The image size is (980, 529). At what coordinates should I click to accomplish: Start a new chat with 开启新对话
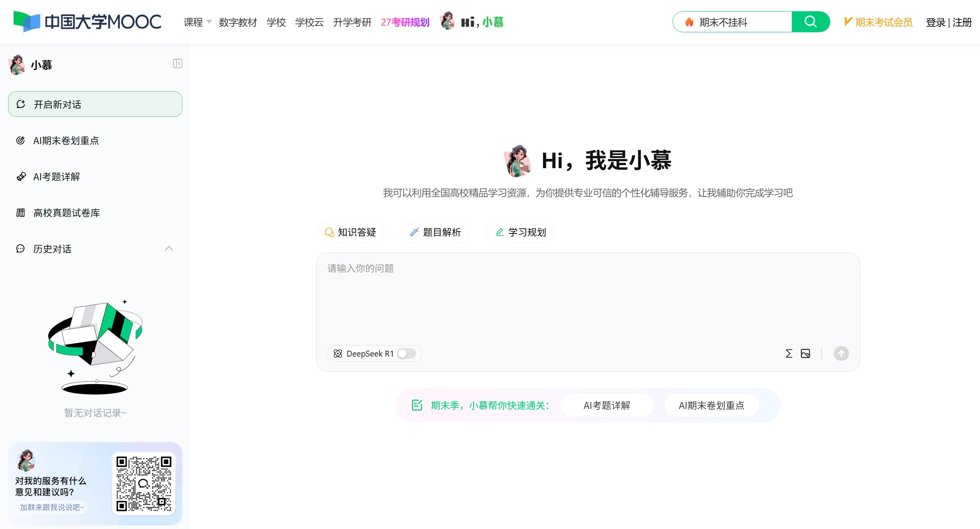(x=95, y=104)
